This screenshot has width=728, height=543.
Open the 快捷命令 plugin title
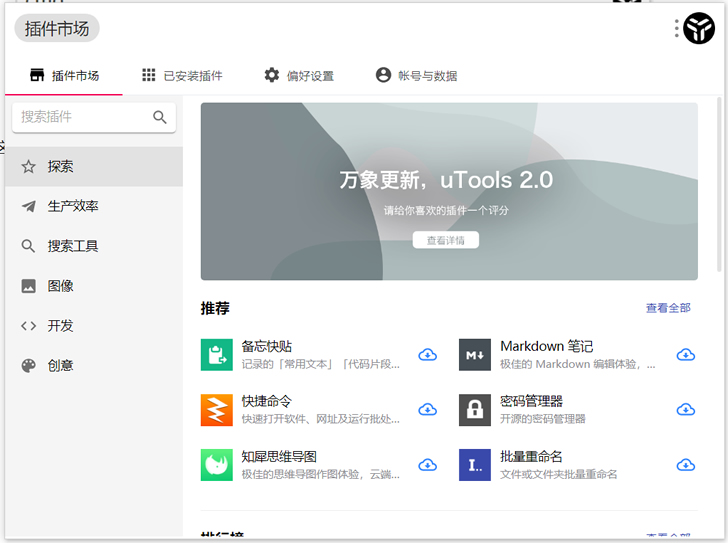click(x=266, y=401)
